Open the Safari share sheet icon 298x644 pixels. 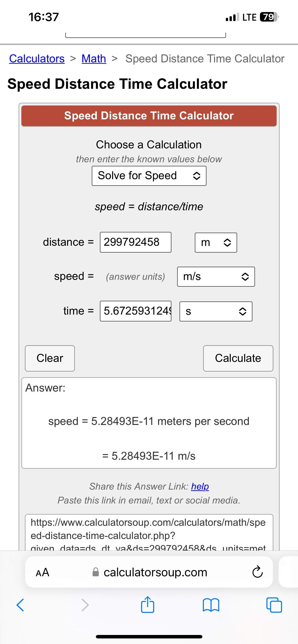click(148, 605)
